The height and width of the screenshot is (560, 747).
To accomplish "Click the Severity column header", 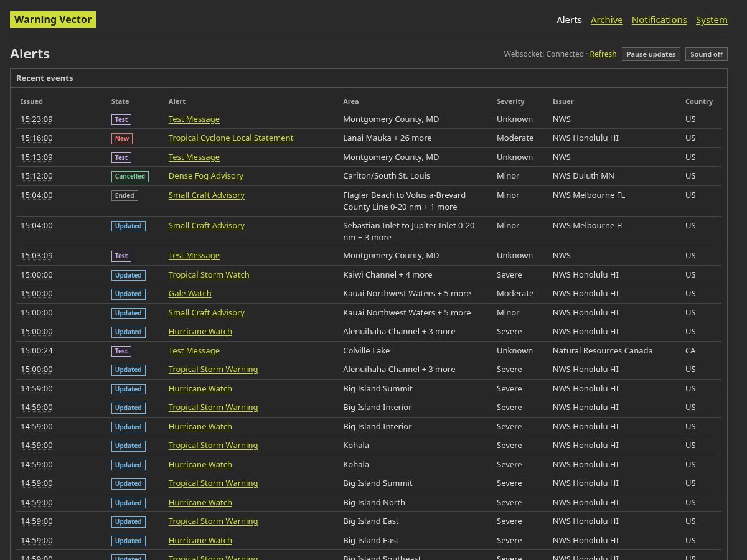I will tap(510, 101).
